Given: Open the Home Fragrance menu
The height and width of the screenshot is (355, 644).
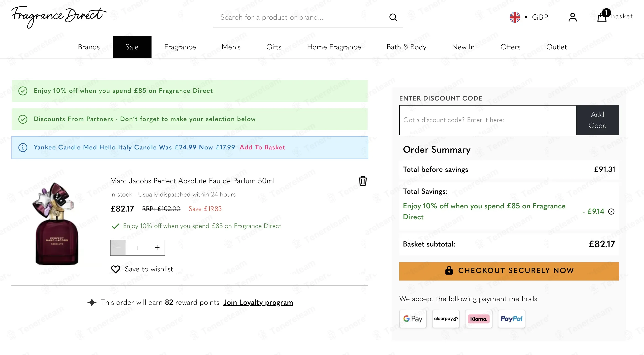Looking at the screenshot, I should coord(334,47).
